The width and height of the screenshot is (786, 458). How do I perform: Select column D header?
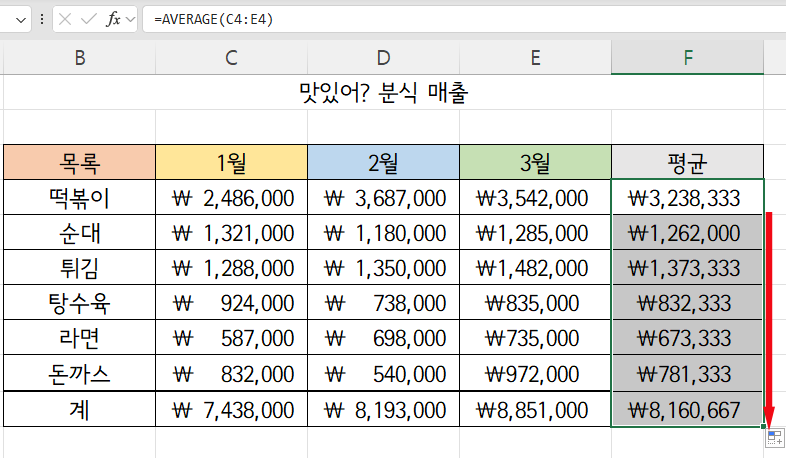(x=383, y=58)
